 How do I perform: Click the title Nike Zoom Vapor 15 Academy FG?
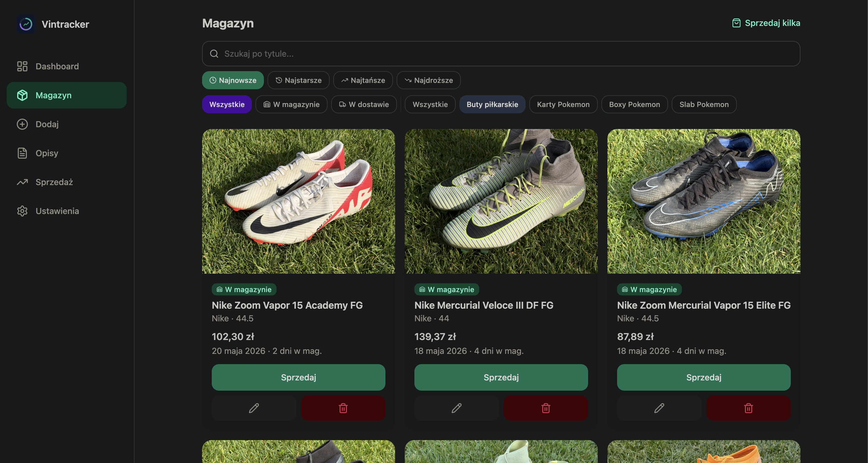click(x=287, y=305)
